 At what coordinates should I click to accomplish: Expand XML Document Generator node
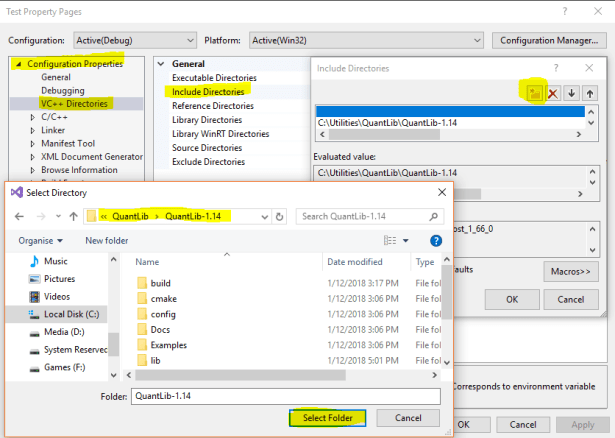[x=33, y=157]
